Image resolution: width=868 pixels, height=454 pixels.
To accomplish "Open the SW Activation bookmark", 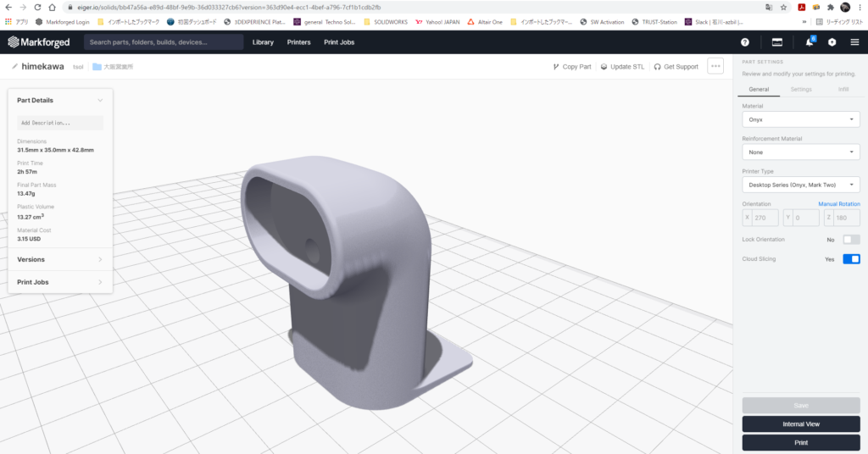I will pyautogui.click(x=602, y=22).
